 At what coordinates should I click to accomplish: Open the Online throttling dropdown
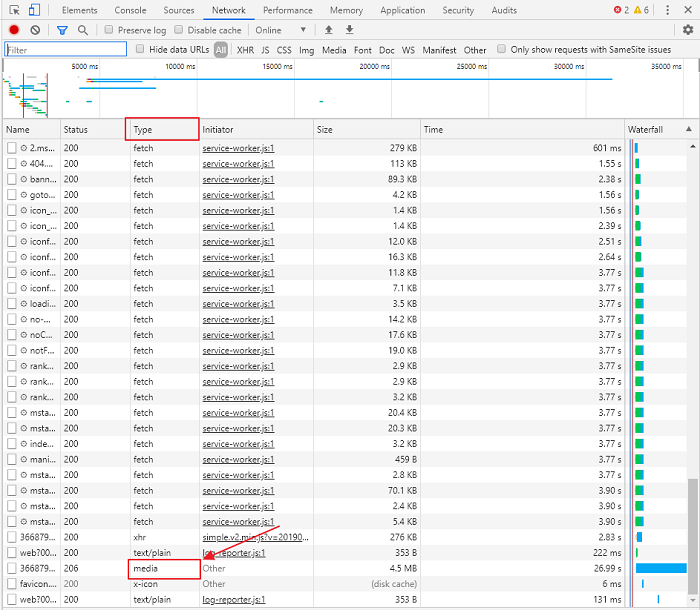tap(281, 30)
